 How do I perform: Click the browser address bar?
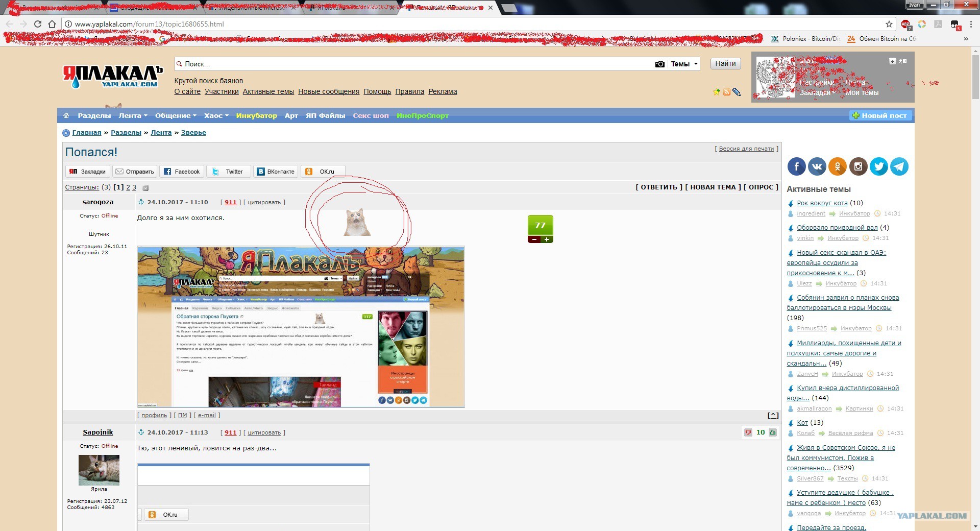click(475, 24)
